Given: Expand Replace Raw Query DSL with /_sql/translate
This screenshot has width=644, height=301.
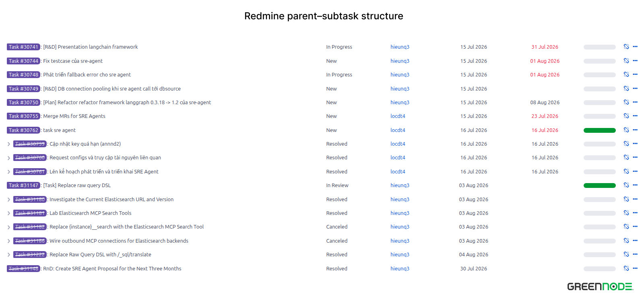Looking at the screenshot, I should [9, 255].
